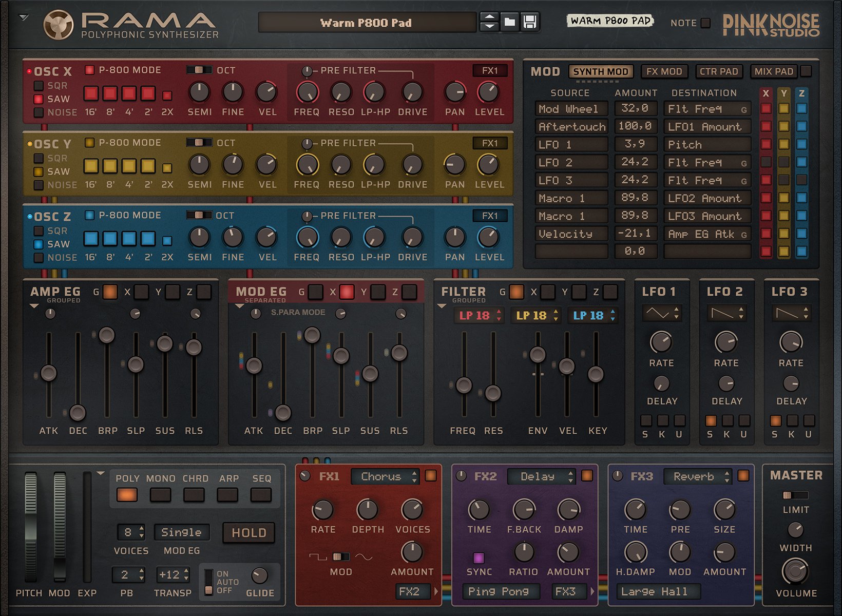This screenshot has height=616, width=842.
Task: Select the triangle waveform display in LFO 3
Action: point(791,312)
